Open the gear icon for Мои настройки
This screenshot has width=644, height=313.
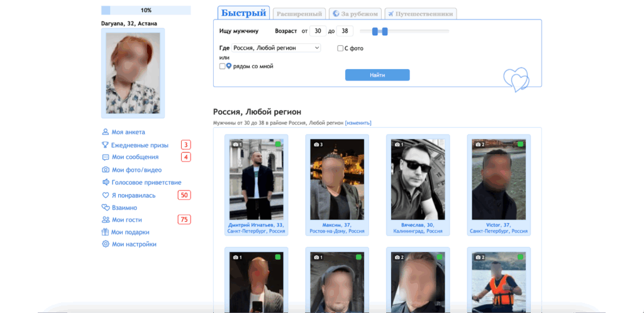[106, 244]
